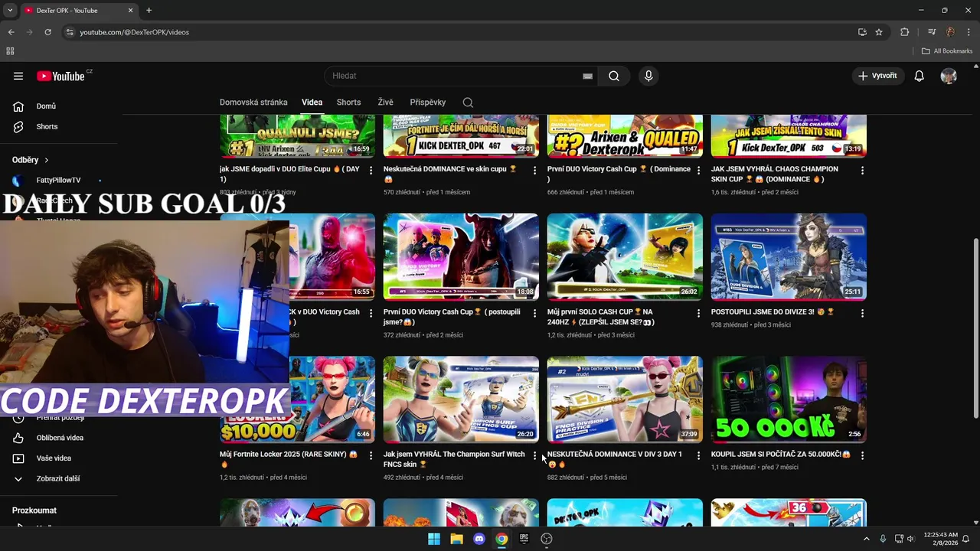980x551 pixels.
Task: Open options for 'KOUPIL JSEM SI POČÍTAČ'
Action: click(862, 455)
